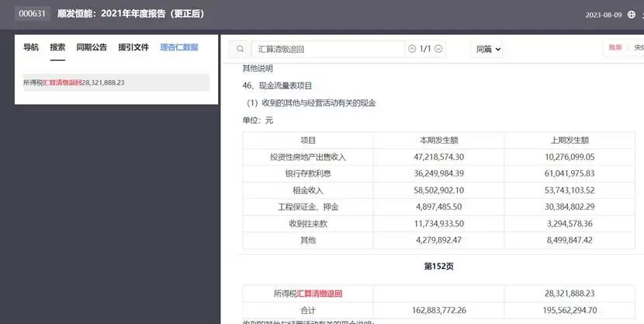Click the 雅黑 font button
The height and width of the screenshot is (324, 644).
click(x=615, y=47)
